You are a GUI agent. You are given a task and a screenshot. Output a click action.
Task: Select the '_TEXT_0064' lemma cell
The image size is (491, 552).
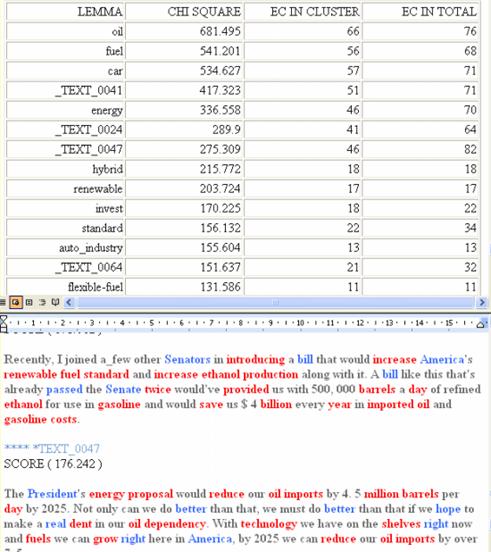coord(66,268)
